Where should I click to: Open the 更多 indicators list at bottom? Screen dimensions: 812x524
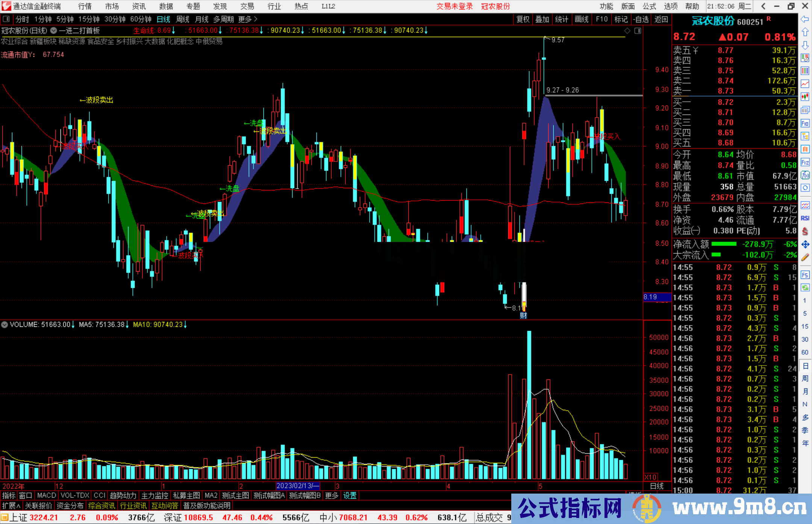pyautogui.click(x=332, y=495)
